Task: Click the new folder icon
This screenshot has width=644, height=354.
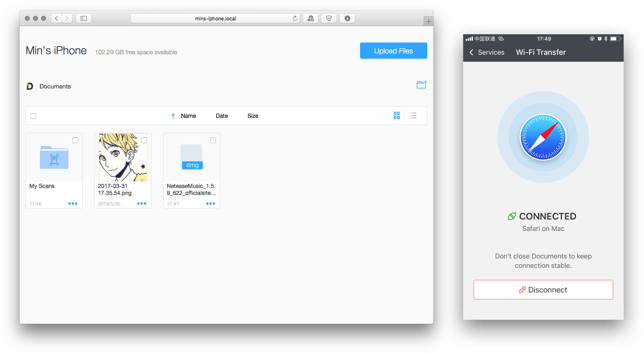Action: pyautogui.click(x=421, y=85)
